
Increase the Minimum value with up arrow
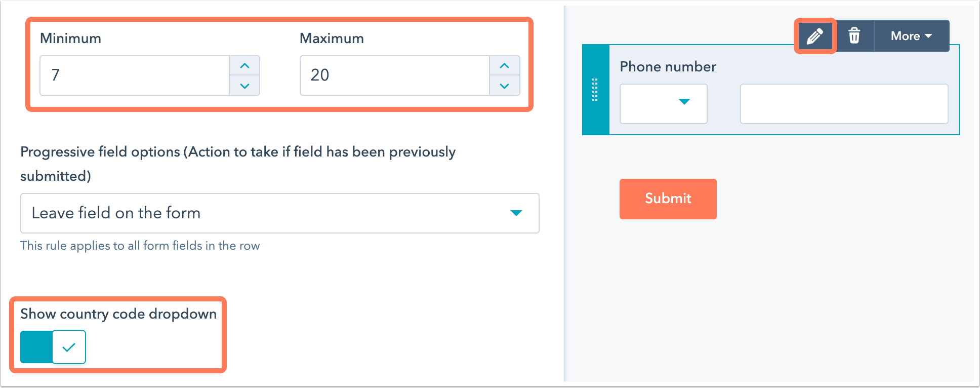(244, 66)
